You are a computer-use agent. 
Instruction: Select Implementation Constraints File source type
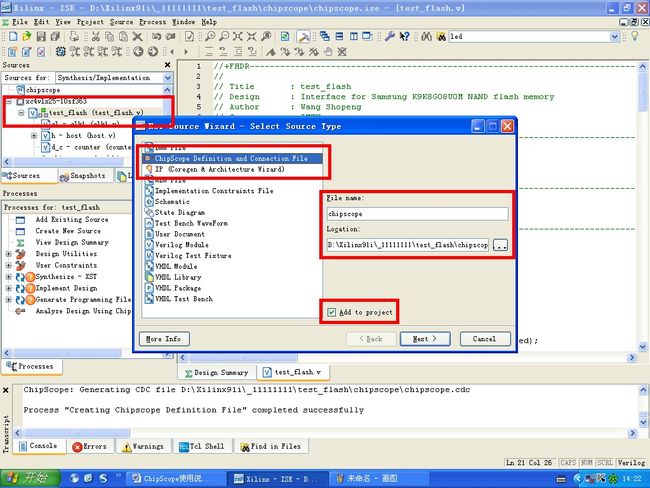[214, 191]
